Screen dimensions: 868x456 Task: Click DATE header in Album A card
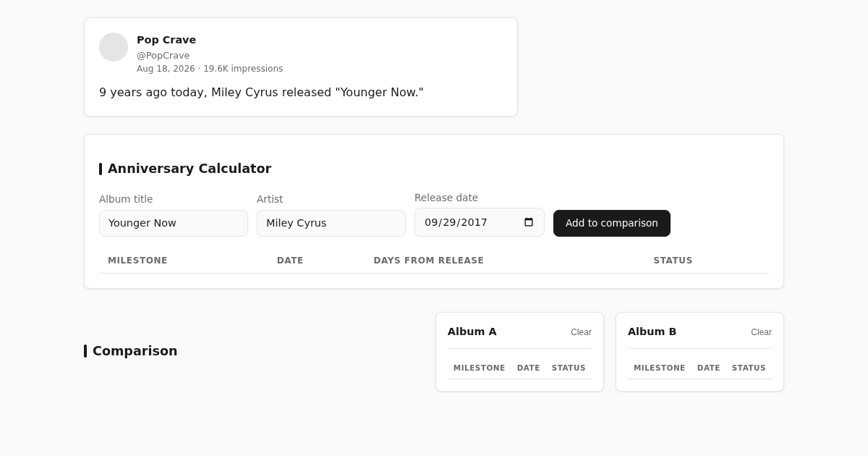pos(529,368)
